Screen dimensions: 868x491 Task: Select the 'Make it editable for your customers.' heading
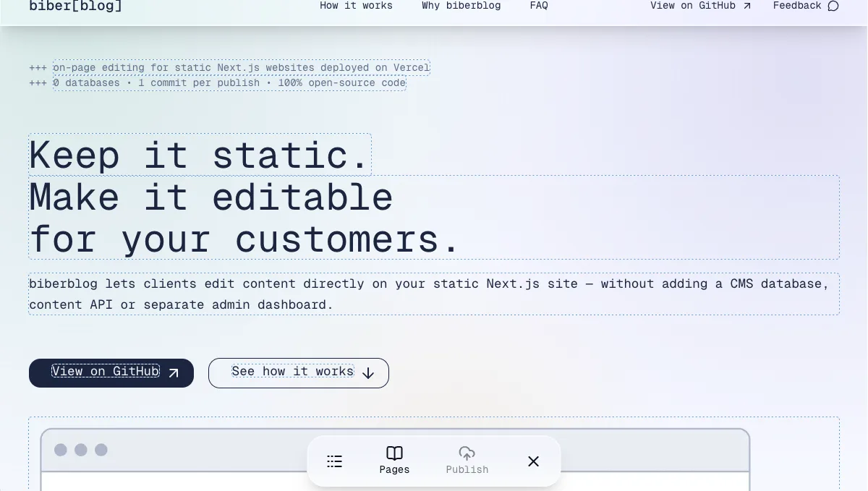pyautogui.click(x=434, y=217)
